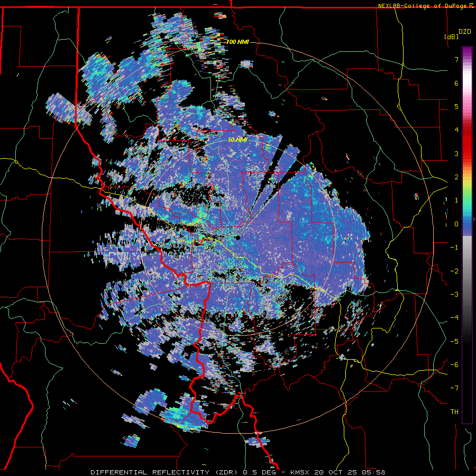This screenshot has width=476, height=476.
Task: Click the KMSX station identifier in the caption
Action: point(300,472)
